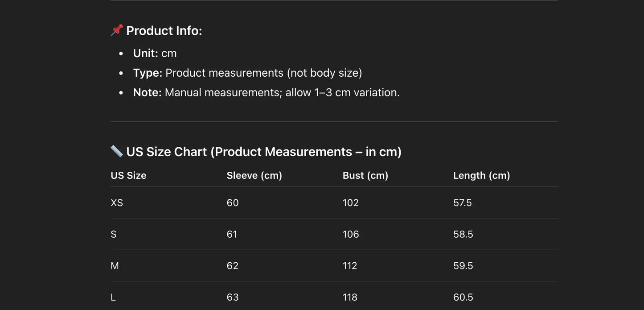Click the L bust value 118
The height and width of the screenshot is (310, 644).
point(350,298)
